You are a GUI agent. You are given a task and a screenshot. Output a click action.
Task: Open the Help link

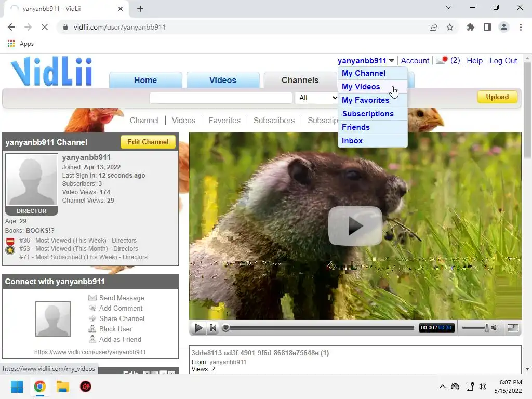click(474, 61)
